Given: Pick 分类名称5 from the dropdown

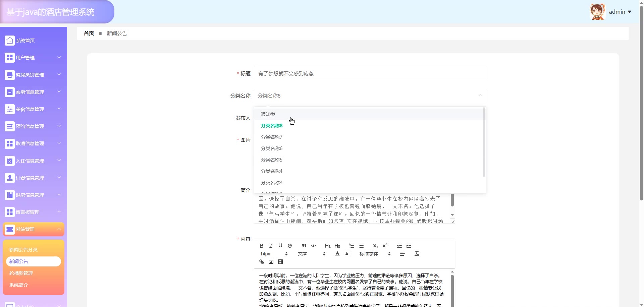Looking at the screenshot, I should [x=368, y=160].
